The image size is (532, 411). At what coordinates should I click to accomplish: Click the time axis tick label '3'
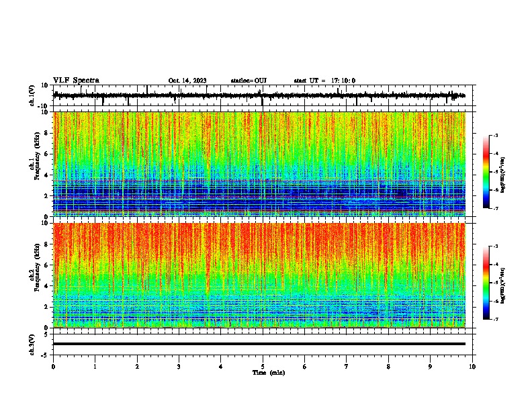[x=179, y=367]
